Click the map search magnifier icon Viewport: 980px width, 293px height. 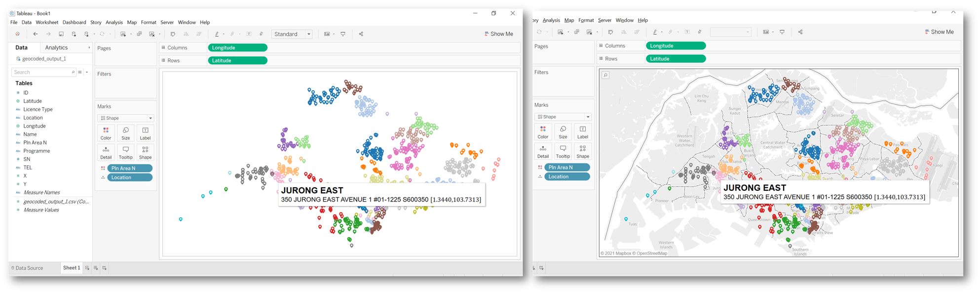tap(605, 75)
